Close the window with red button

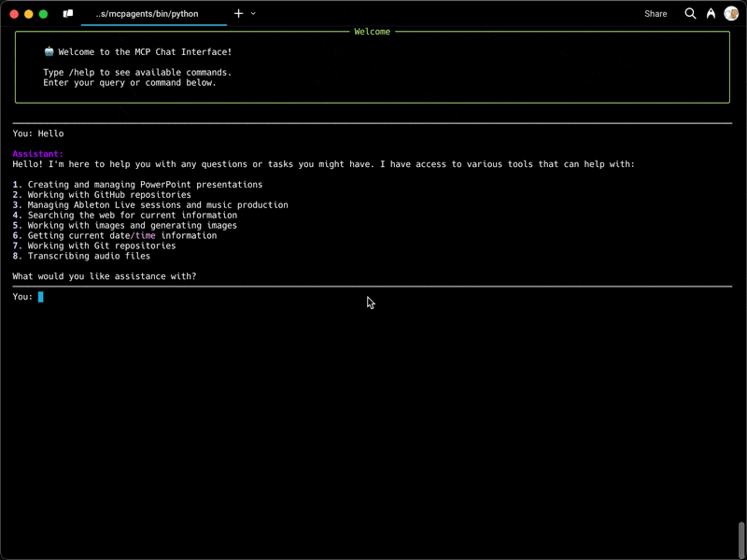coord(14,14)
